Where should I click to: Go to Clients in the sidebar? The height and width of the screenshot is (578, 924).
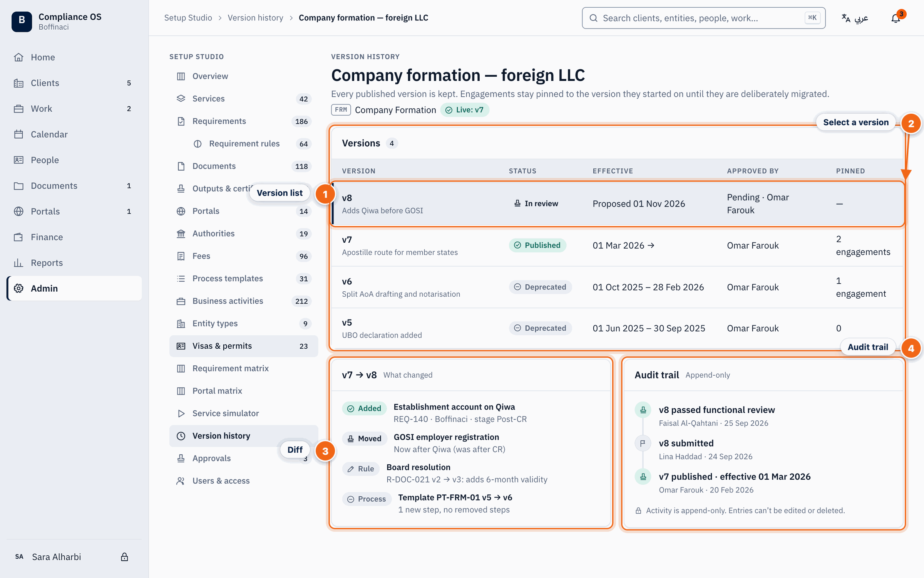pyautogui.click(x=74, y=83)
